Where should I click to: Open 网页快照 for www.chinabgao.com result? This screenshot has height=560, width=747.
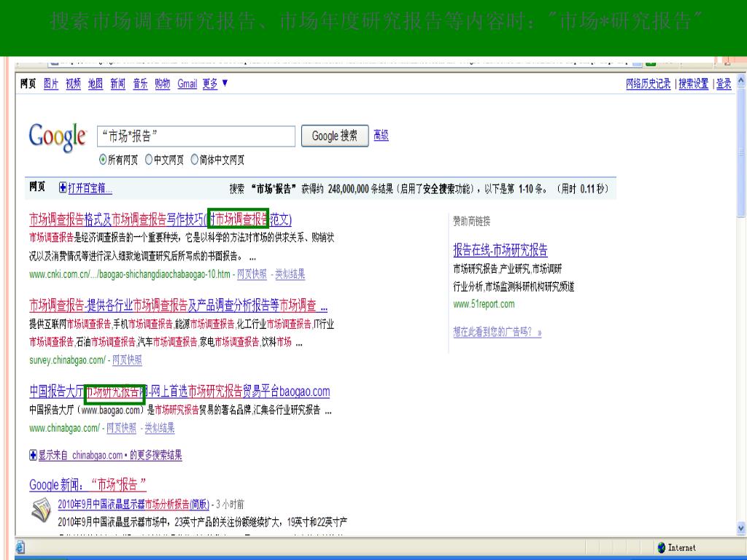coord(122,428)
